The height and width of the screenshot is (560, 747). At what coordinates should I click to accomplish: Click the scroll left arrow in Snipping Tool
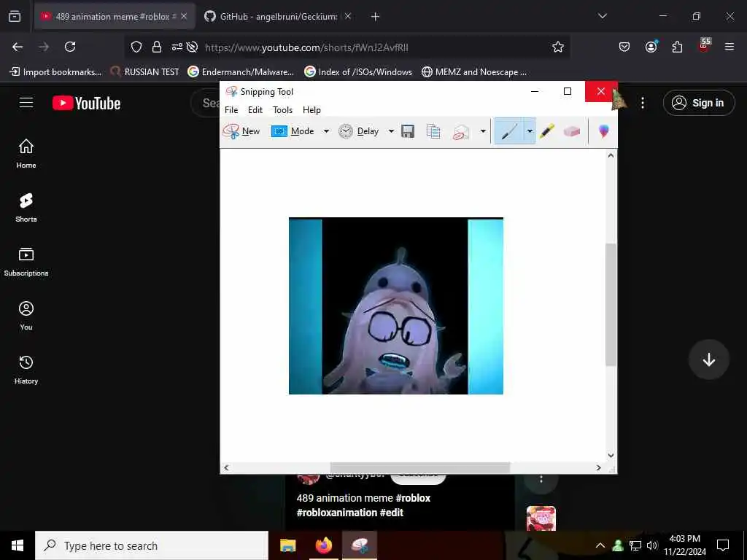(x=226, y=467)
